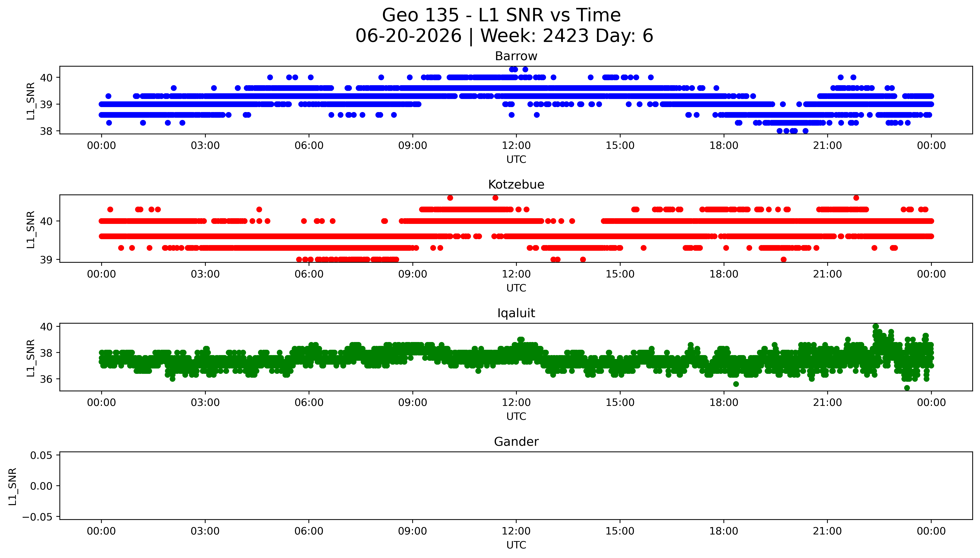Click the 18:00 tick label under the Iqaluit plot
This screenshot has height=558, width=980.
coord(724,402)
